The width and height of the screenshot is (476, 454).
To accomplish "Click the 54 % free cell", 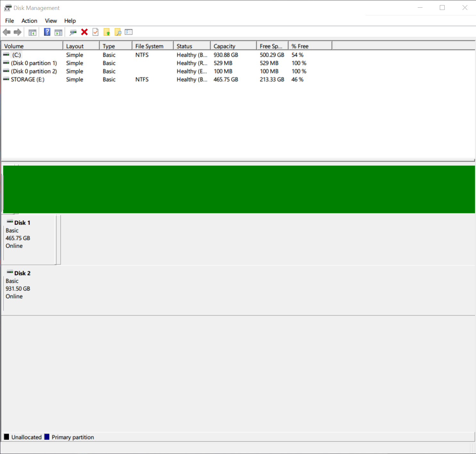I will click(x=297, y=55).
